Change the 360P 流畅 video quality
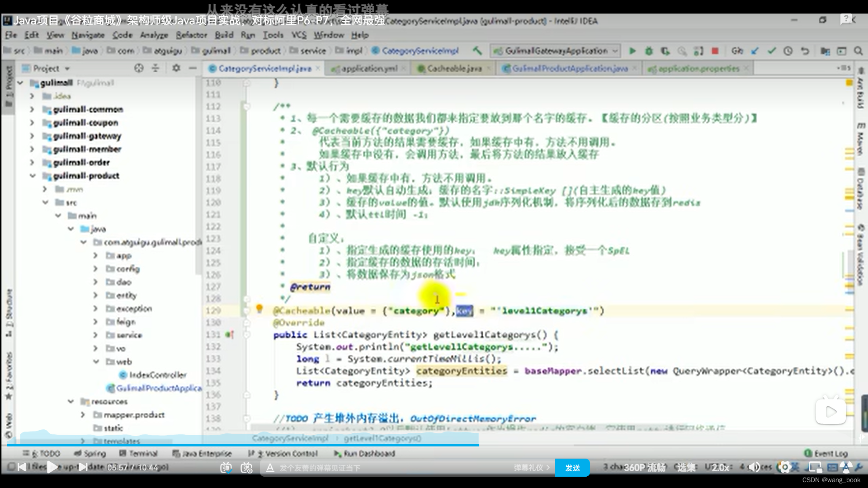 645,467
